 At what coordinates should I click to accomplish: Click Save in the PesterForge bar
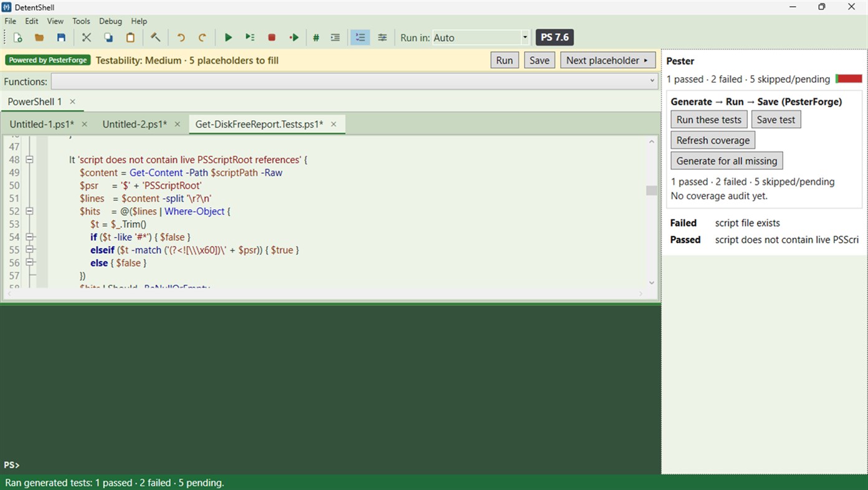pyautogui.click(x=540, y=60)
